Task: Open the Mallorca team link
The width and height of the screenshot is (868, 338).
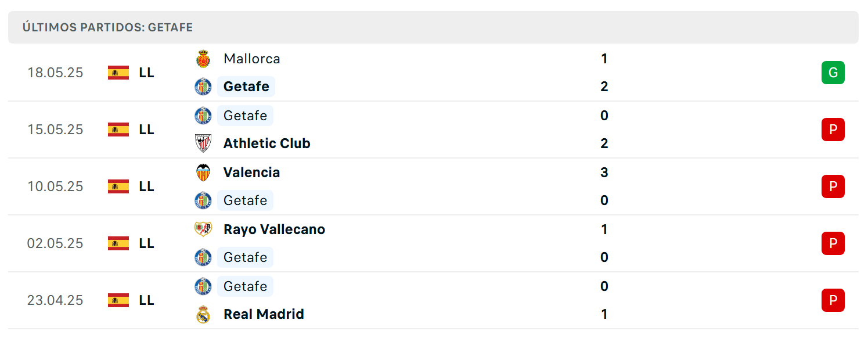Action: coord(251,59)
